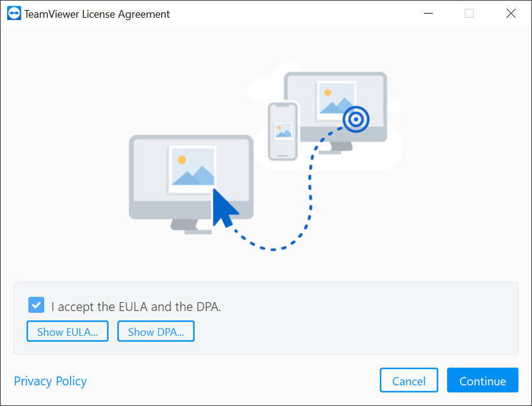Uncheck the accept EULA and DPA checkbox
Image resolution: width=532 pixels, height=406 pixels.
pyautogui.click(x=37, y=305)
